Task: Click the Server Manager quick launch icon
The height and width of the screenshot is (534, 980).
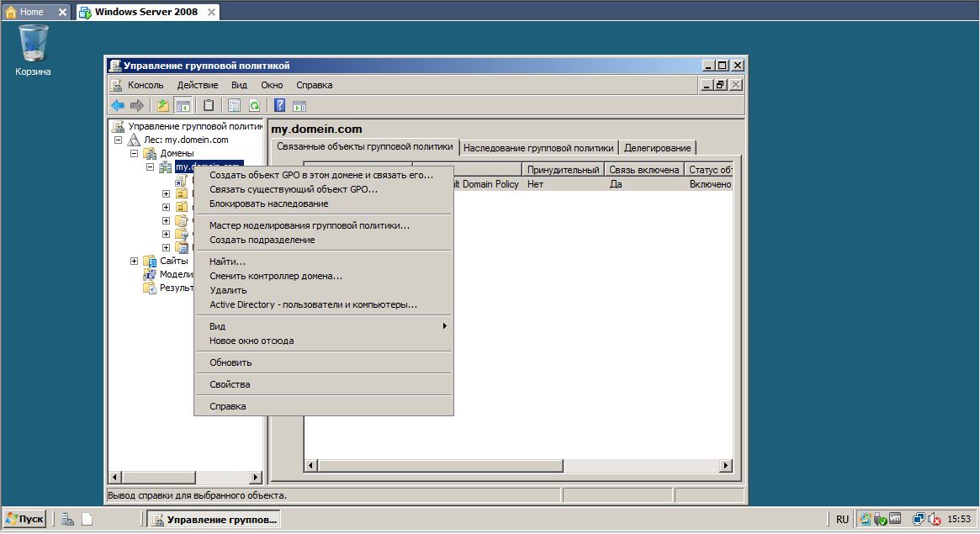Action: point(67,519)
